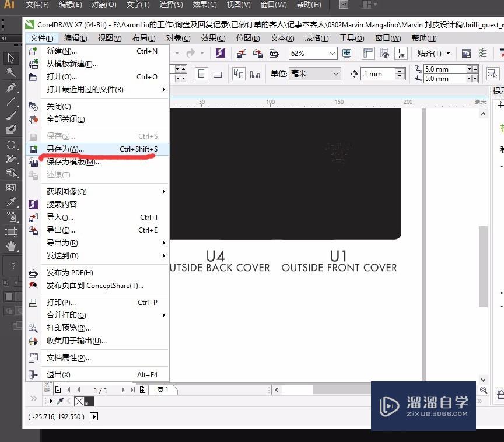Click the redo arrow icon

click(191, 53)
